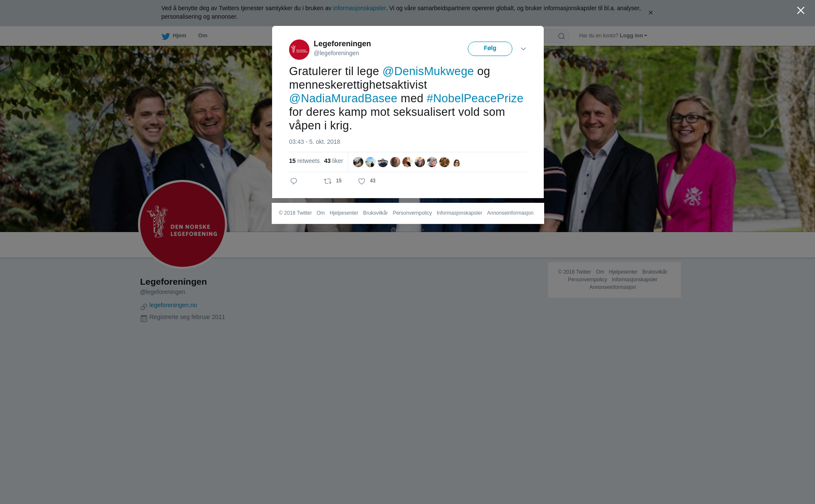The image size is (815, 504).
Task: Follow Legeforeningen with Følg button
Action: [x=490, y=49]
